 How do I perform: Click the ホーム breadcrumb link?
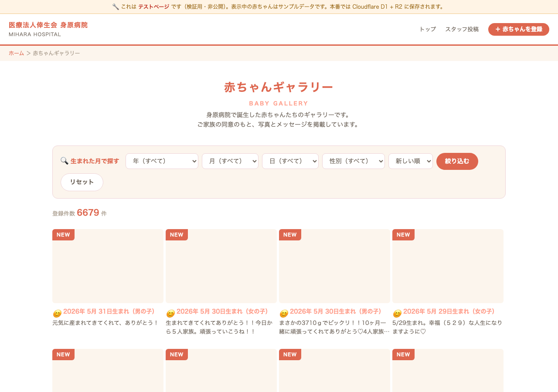pos(16,53)
